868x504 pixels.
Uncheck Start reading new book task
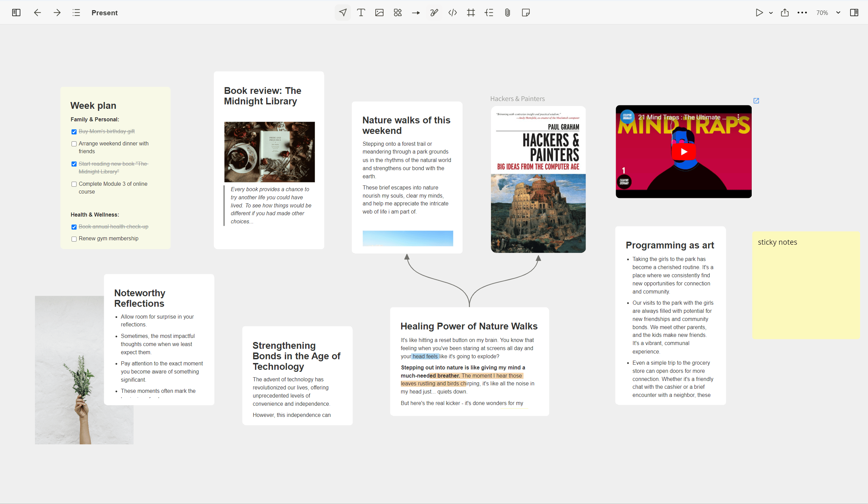(74, 164)
